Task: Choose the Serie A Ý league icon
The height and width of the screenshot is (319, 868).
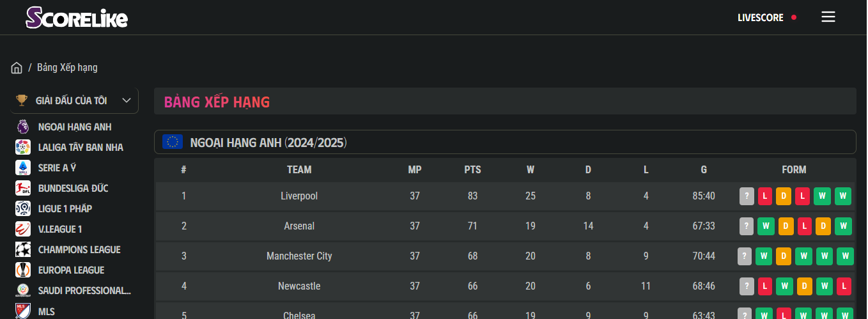Action: click(x=23, y=167)
